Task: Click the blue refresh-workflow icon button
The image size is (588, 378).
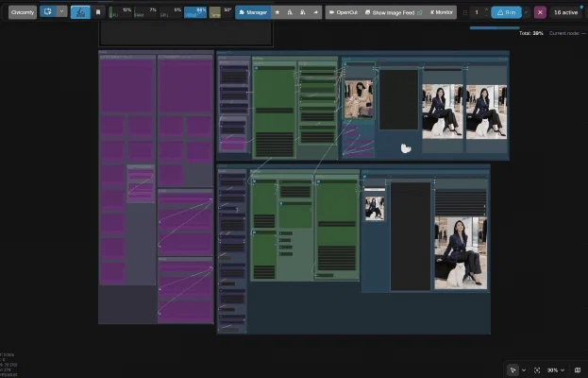Action: coord(48,11)
